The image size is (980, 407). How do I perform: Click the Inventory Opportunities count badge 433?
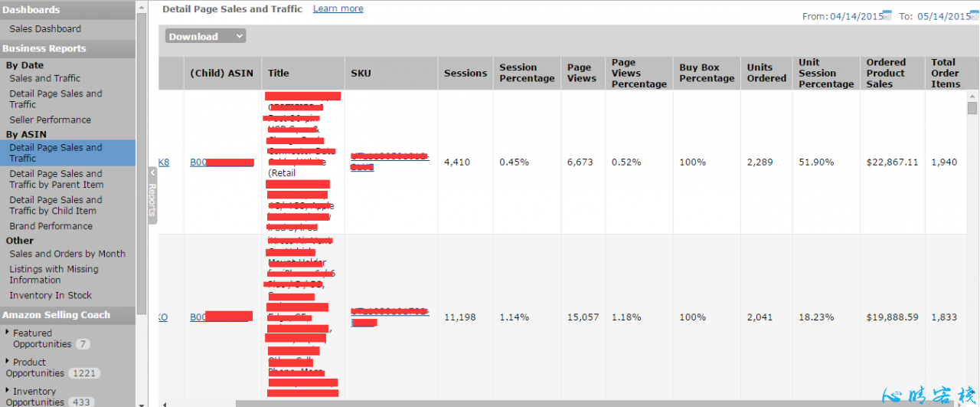coord(80,402)
